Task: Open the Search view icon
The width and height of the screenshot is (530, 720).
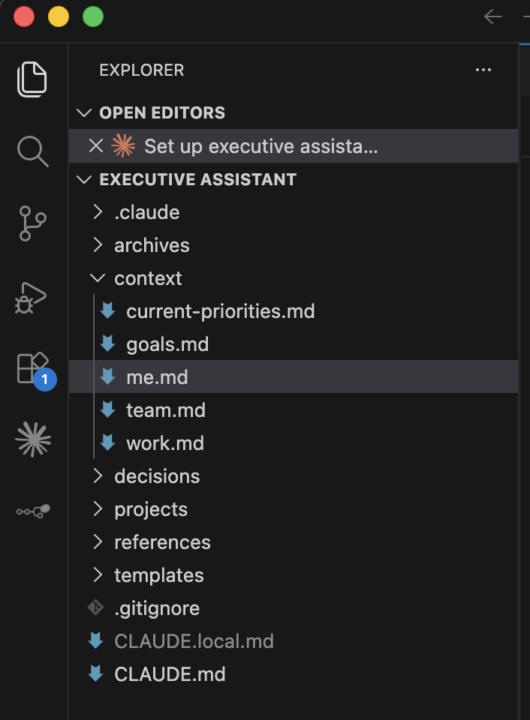Action: [x=33, y=151]
